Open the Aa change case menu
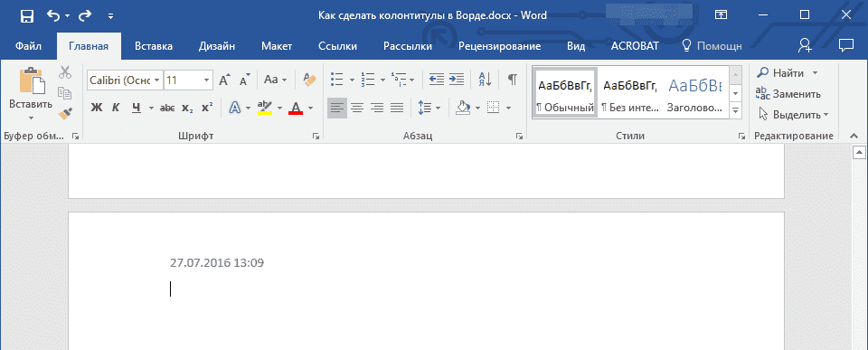Viewport: 868px width, 350px height. pyautogui.click(x=275, y=80)
